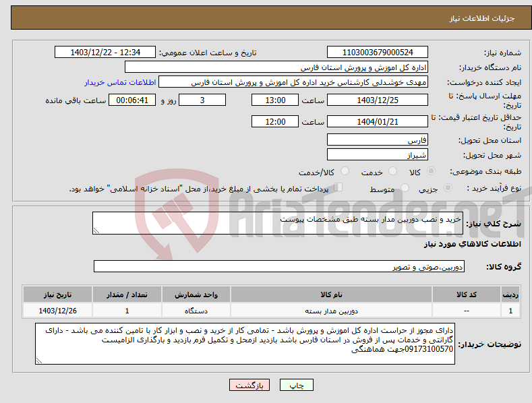Click the need number field 1103003679000524
The image size is (532, 403).
click(378, 53)
